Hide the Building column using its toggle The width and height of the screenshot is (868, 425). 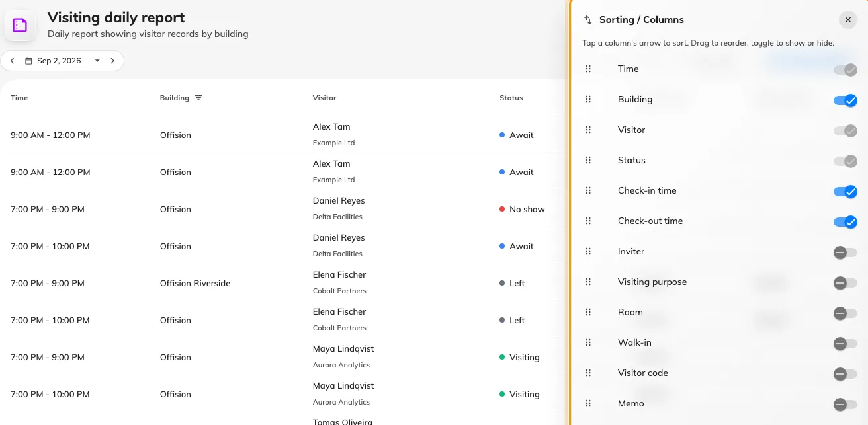(846, 100)
